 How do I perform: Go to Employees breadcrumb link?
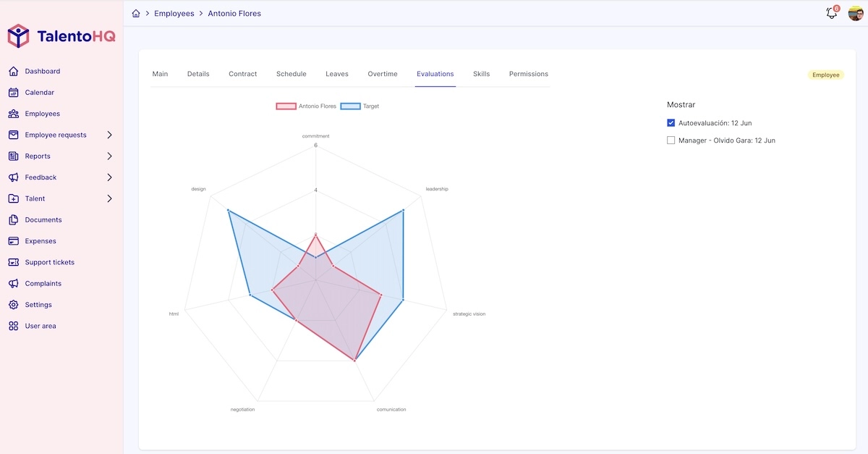point(174,14)
